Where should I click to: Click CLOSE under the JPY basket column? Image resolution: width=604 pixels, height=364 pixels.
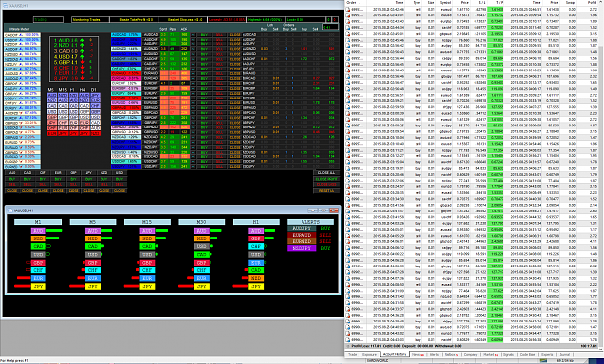89,191
